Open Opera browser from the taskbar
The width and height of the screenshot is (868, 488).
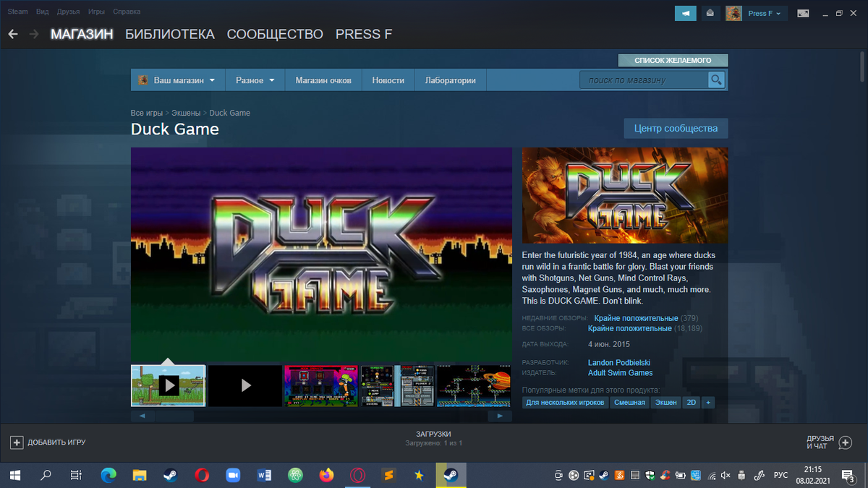click(202, 475)
